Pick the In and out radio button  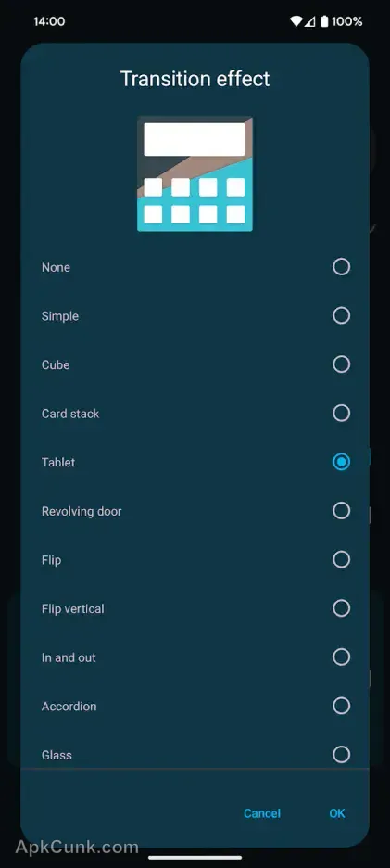click(x=341, y=657)
